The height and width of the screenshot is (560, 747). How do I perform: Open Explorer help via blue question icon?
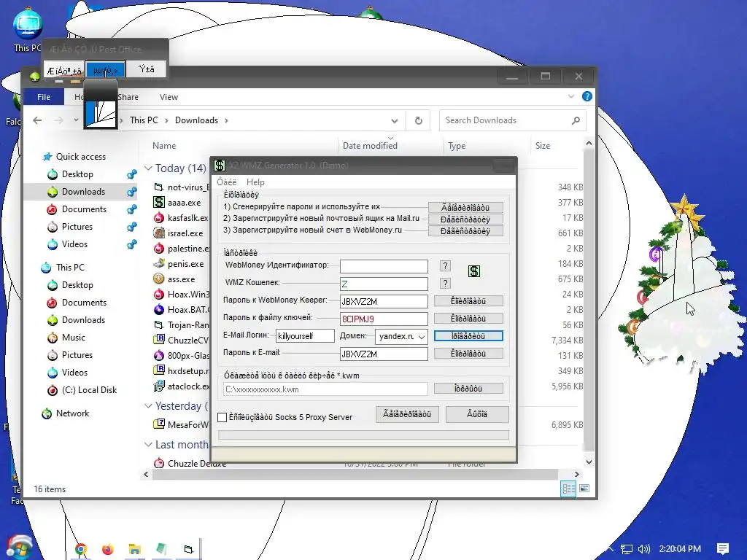pyautogui.click(x=587, y=97)
